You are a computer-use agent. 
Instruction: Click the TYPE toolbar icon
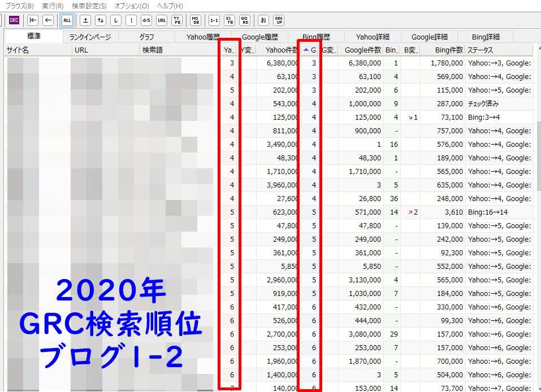pos(177,20)
